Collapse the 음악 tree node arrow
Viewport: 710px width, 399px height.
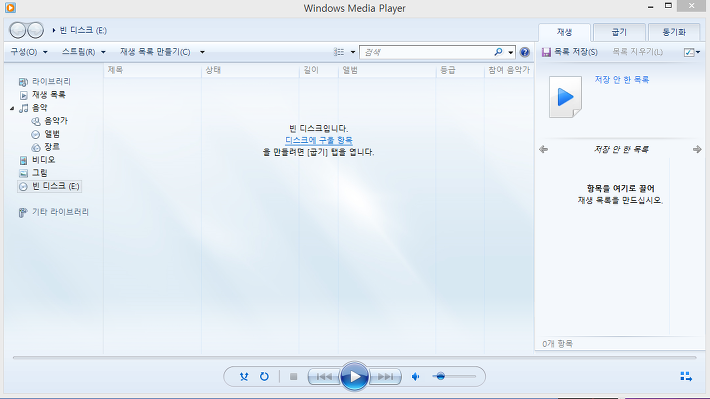point(12,108)
